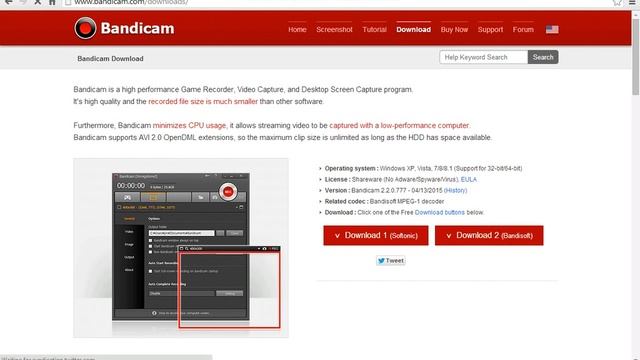
Task: Click the Bandicam logo
Action: tap(124, 28)
